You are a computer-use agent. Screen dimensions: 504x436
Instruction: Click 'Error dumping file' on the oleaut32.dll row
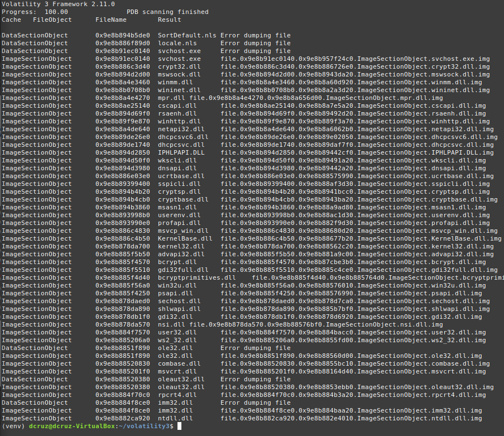point(256,380)
